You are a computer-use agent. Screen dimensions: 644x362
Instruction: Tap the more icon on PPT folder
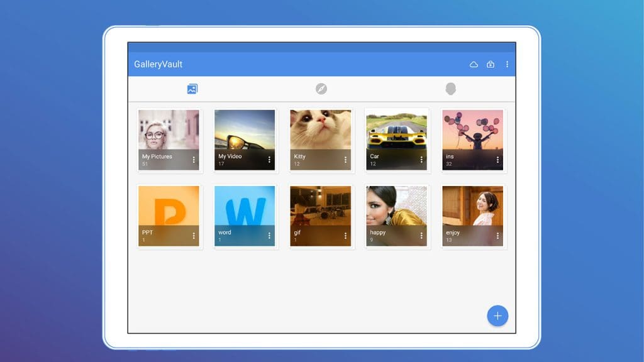coord(194,236)
